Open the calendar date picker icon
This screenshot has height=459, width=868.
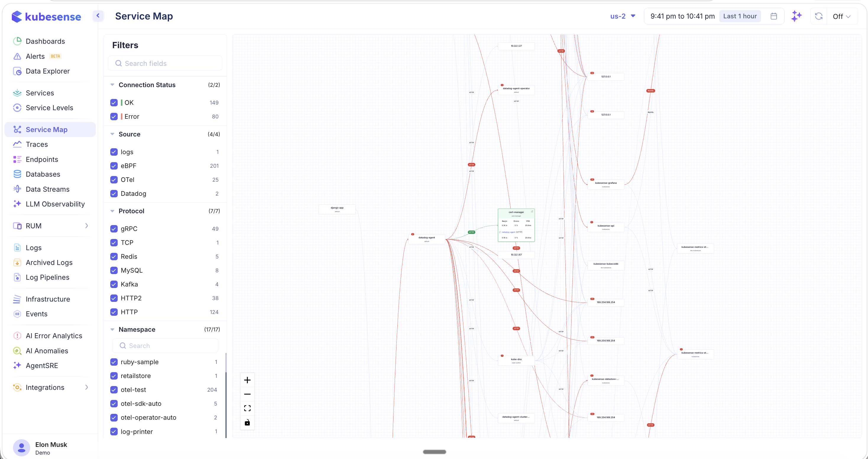774,16
